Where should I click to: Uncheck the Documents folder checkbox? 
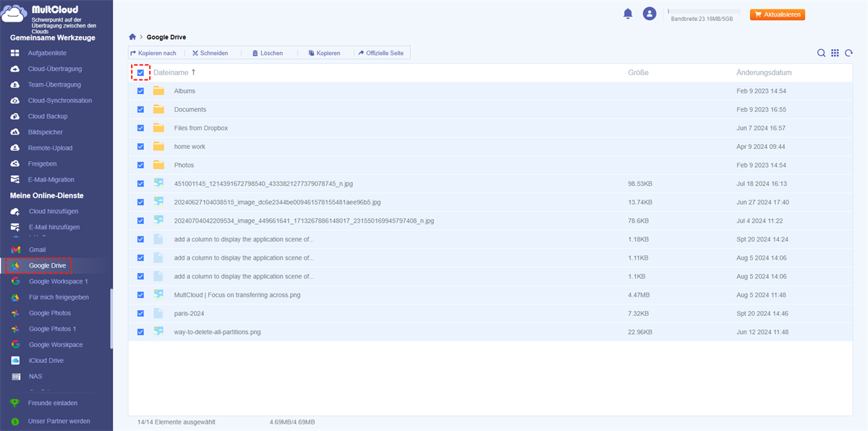[x=140, y=110]
